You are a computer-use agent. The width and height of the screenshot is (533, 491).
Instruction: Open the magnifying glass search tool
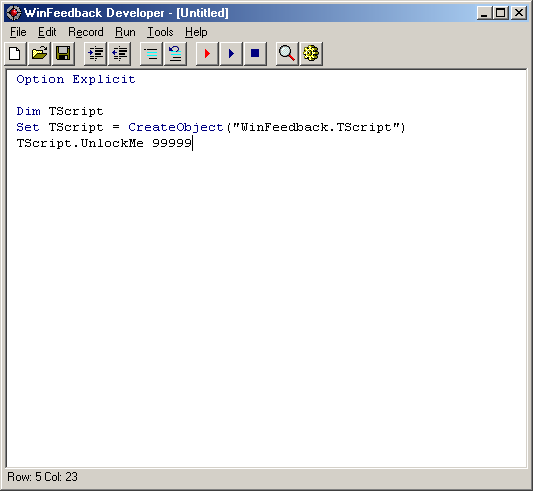287,54
